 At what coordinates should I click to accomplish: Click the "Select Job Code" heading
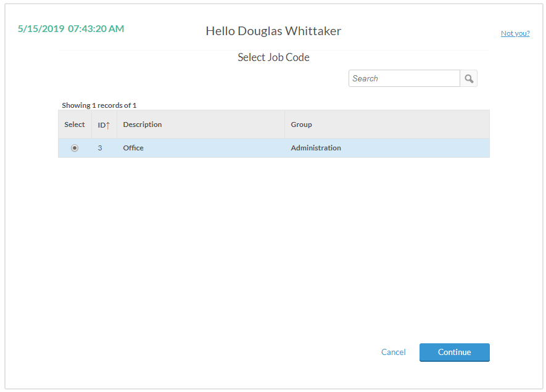(x=273, y=57)
